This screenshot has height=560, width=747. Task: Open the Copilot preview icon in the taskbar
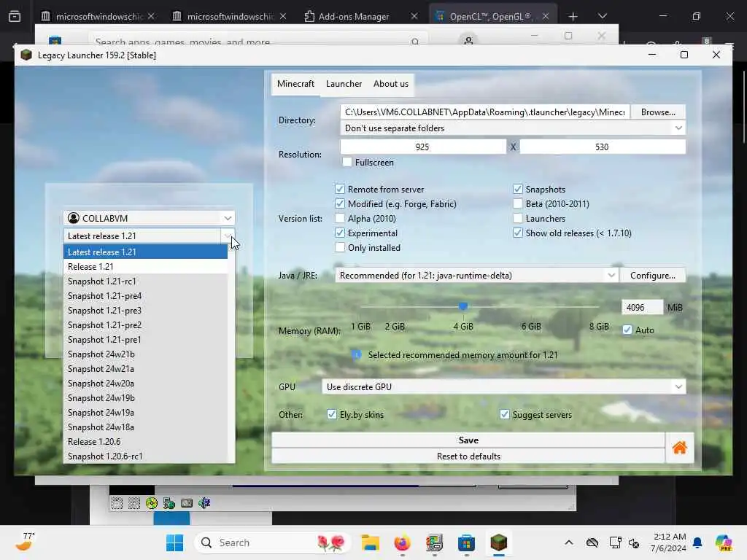[724, 542]
